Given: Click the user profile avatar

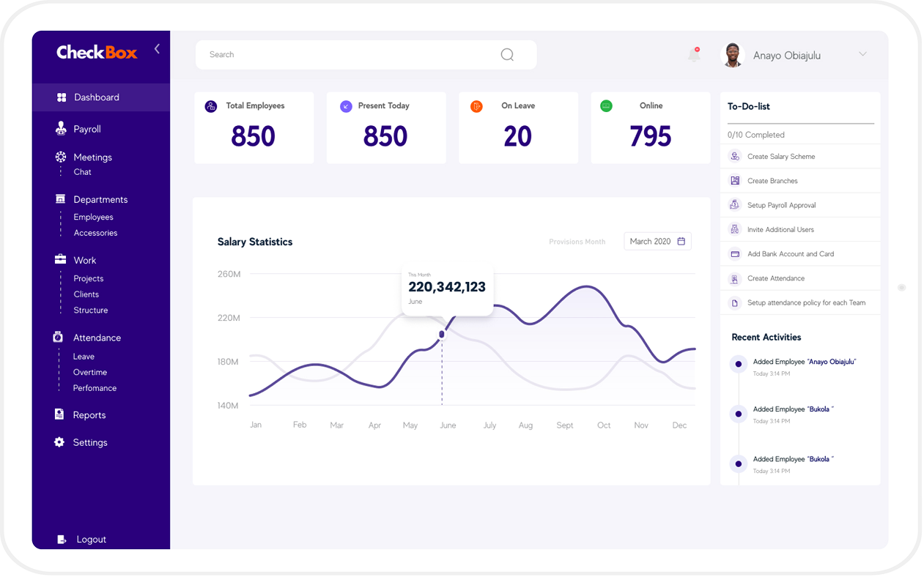Looking at the screenshot, I should tap(733, 56).
